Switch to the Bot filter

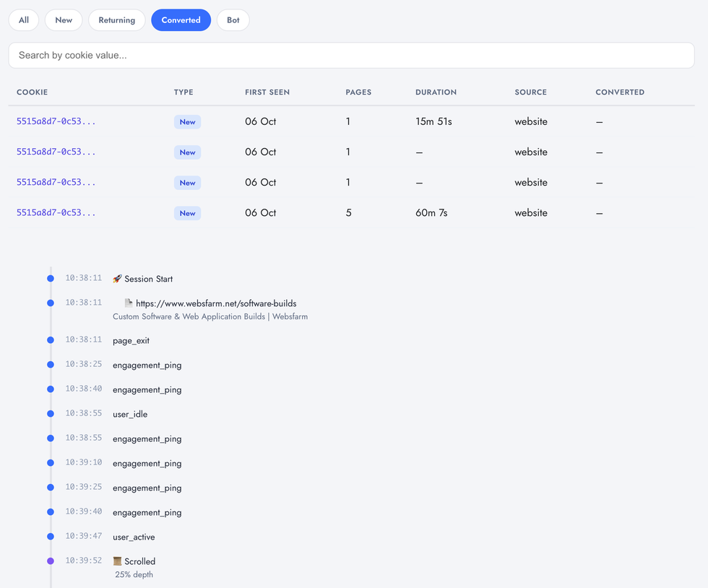233,20
